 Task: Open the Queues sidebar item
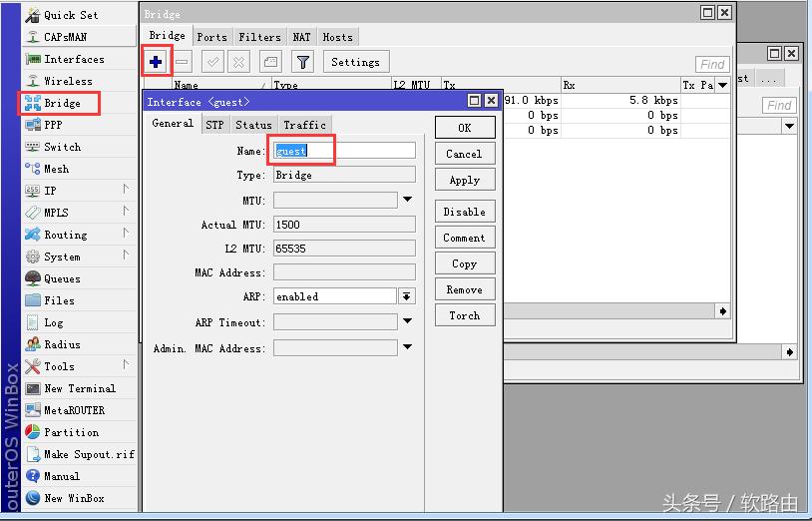(x=62, y=278)
